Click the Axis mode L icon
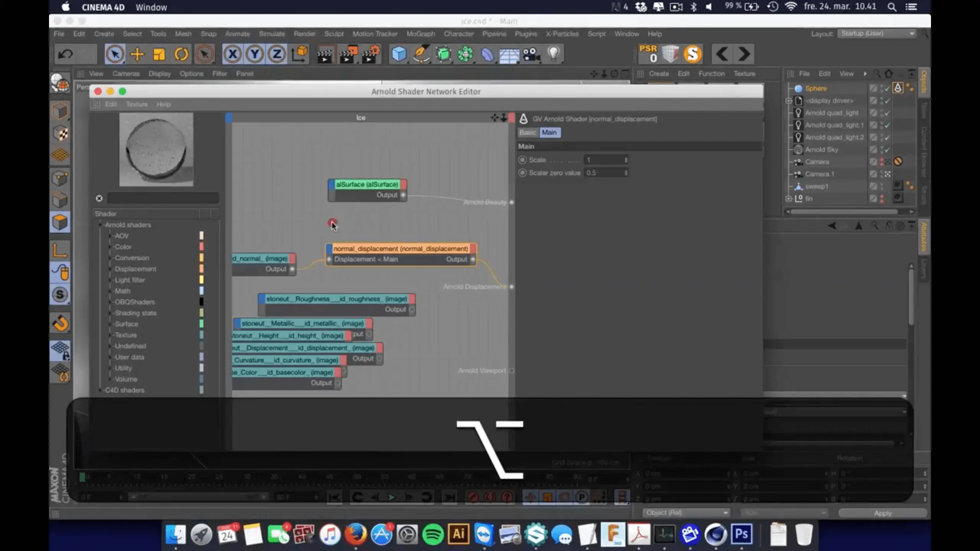The image size is (980, 551). click(x=60, y=251)
